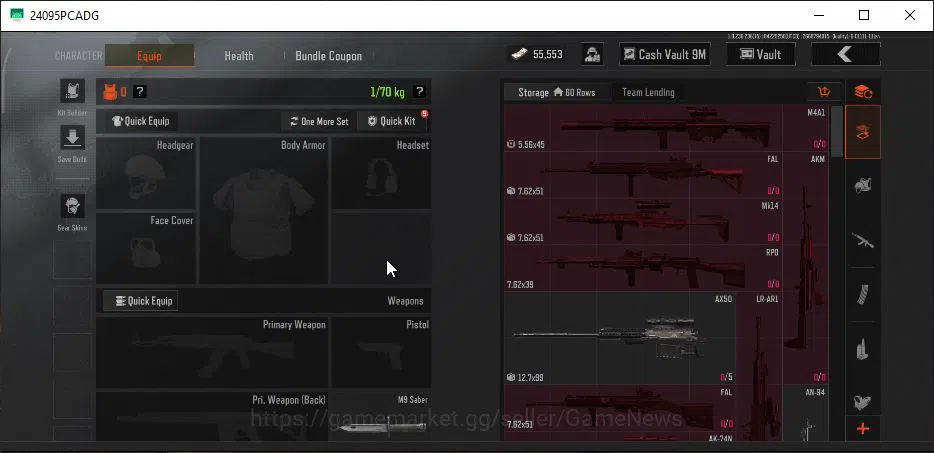Select the FAL rifle below the M4A1

pos(643,175)
